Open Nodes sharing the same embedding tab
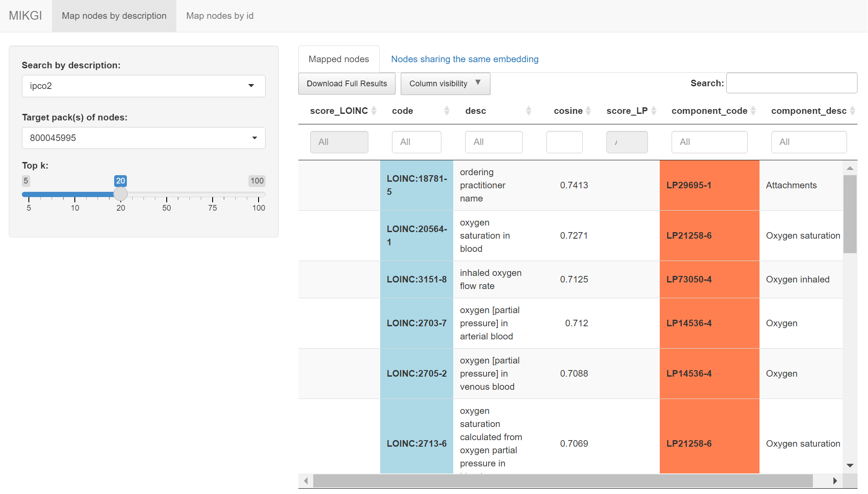This screenshot has width=868, height=494. 465,59
